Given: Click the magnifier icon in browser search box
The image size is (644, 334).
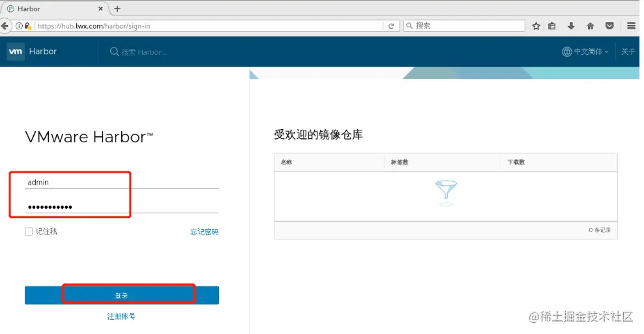Looking at the screenshot, I should (x=409, y=25).
